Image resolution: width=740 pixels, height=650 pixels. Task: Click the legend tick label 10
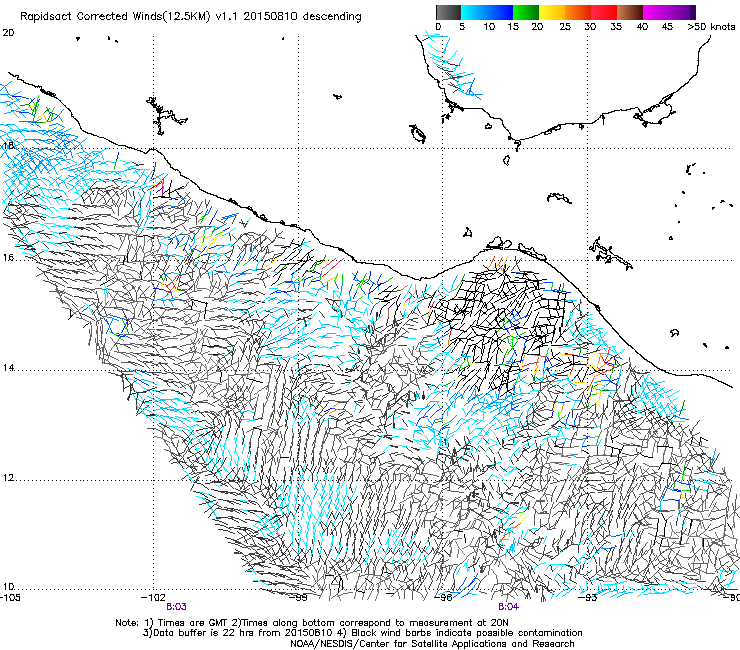pos(489,27)
